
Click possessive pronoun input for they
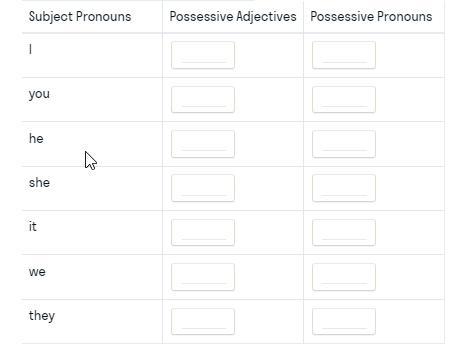point(344,321)
